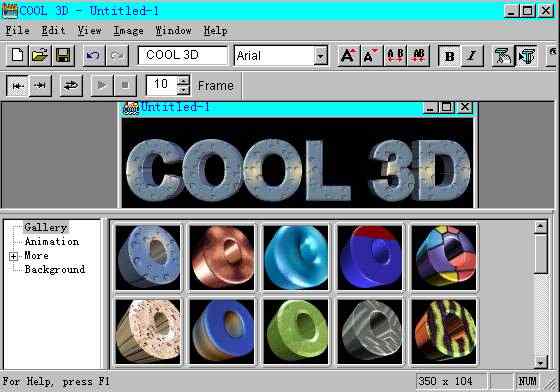Play the animation
Image resolution: width=560 pixels, height=392 pixels.
point(102,86)
